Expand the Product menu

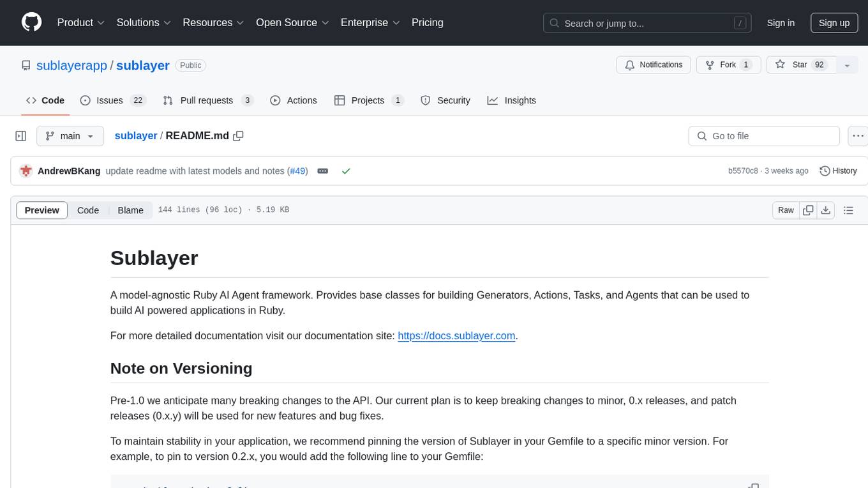point(81,22)
